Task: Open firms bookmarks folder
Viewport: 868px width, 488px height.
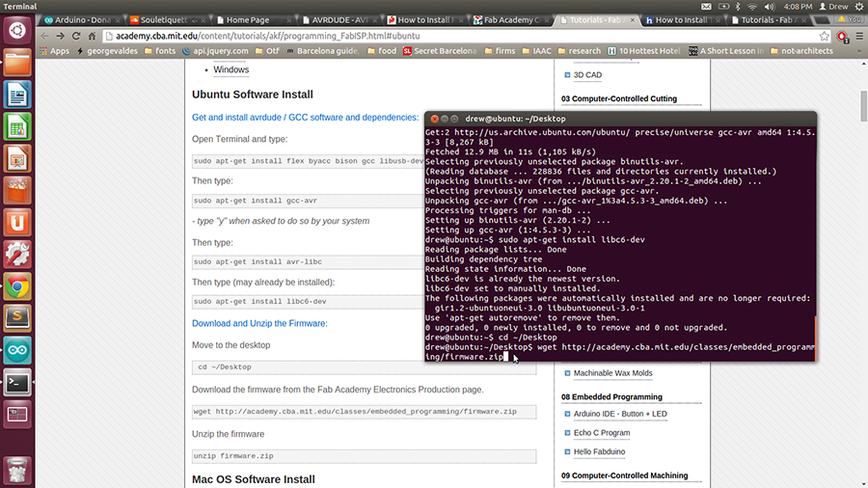Action: [500, 51]
